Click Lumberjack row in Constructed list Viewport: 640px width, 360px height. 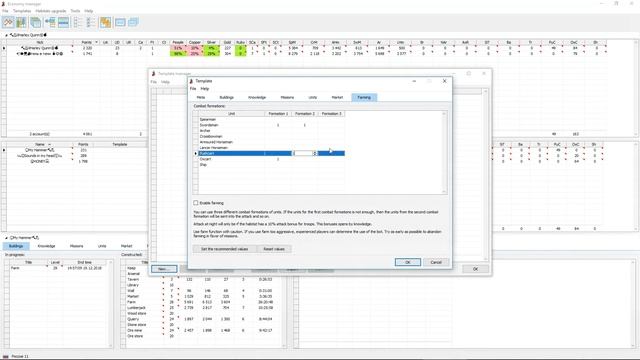pyautogui.click(x=203, y=308)
